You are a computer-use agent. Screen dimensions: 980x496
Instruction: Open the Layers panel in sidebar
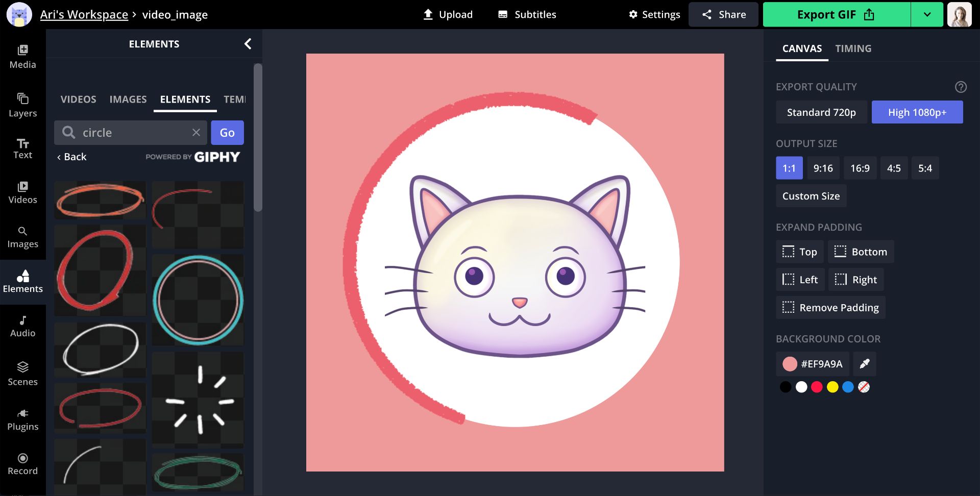tap(22, 105)
